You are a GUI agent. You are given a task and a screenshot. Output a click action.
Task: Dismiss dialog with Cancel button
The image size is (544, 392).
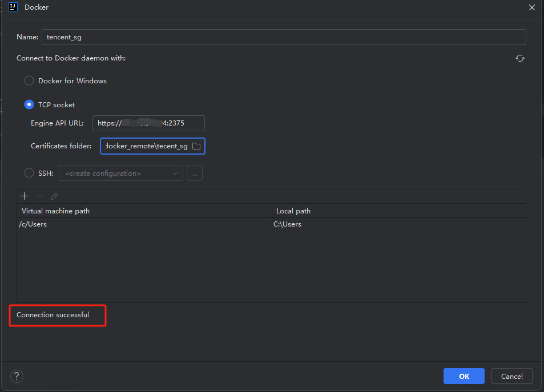click(x=511, y=376)
